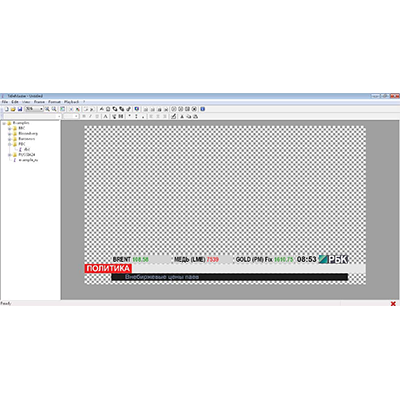Click the МЕДЬ (LME) ticker label

coord(189,259)
